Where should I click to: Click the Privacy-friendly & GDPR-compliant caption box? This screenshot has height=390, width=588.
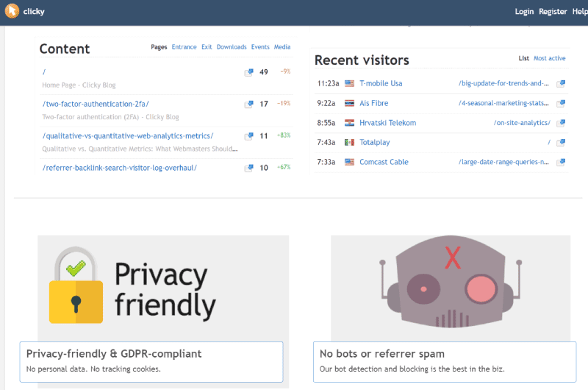pyautogui.click(x=151, y=362)
